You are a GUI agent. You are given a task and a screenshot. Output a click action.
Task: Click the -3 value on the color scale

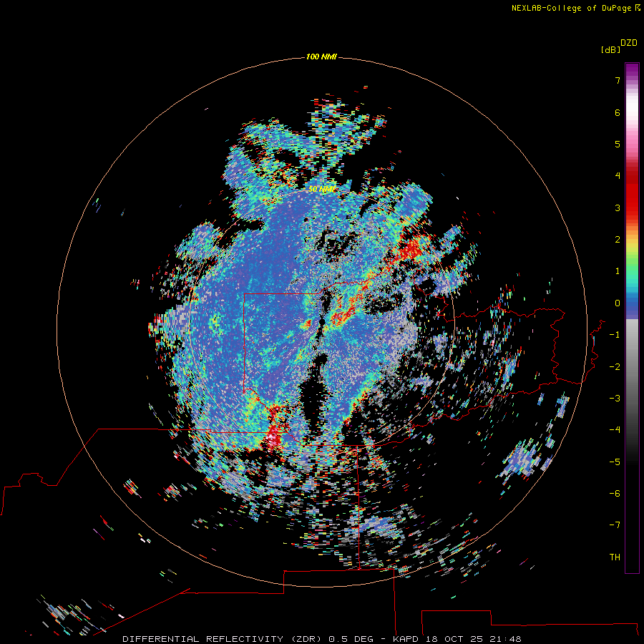(x=615, y=399)
